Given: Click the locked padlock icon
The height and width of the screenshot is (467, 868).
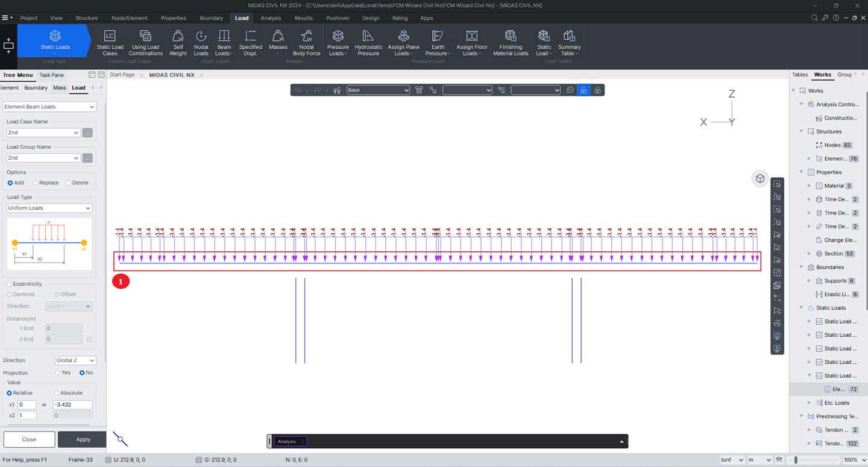Looking at the screenshot, I should point(597,90).
